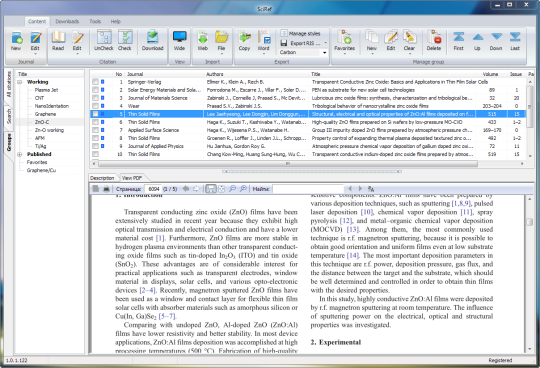540x368 pixels.
Task: Click the Delete group icon
Action: click(x=434, y=37)
